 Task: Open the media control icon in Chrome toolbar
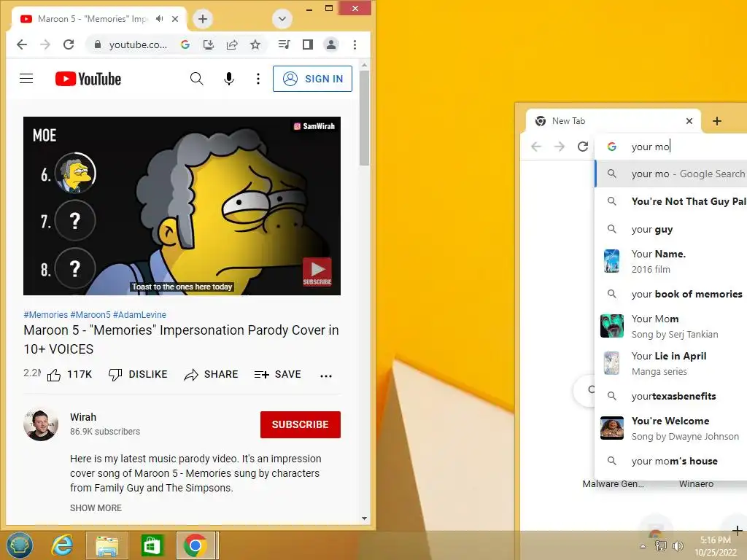pos(284,44)
